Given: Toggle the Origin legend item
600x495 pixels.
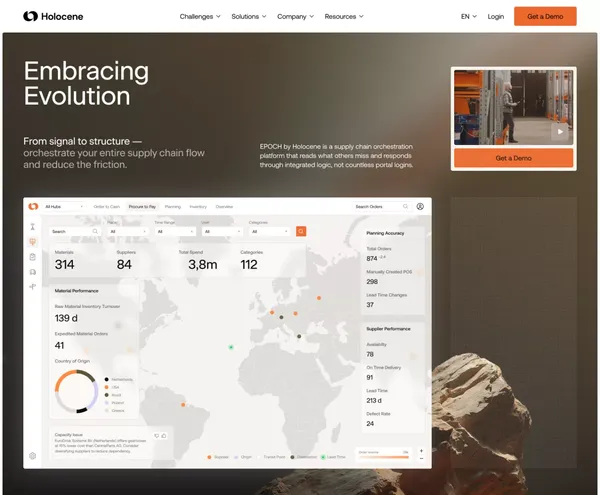Looking at the screenshot, I should pos(243,457).
